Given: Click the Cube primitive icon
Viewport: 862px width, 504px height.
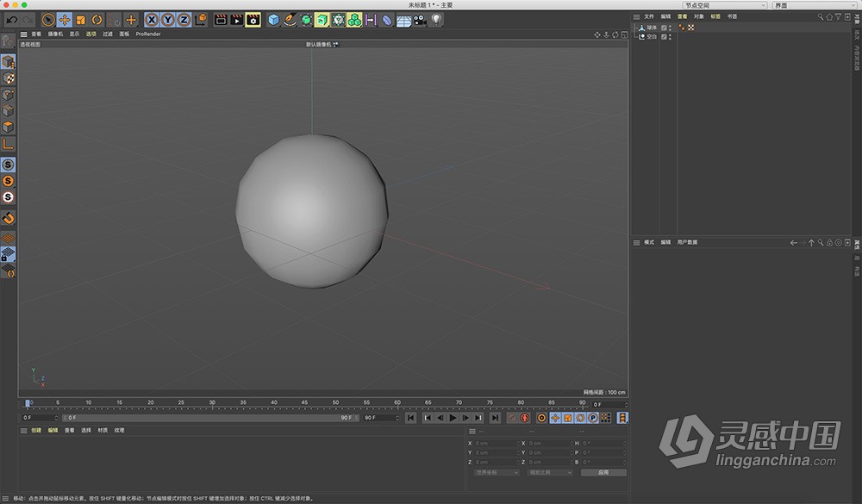Looking at the screenshot, I should coord(274,19).
